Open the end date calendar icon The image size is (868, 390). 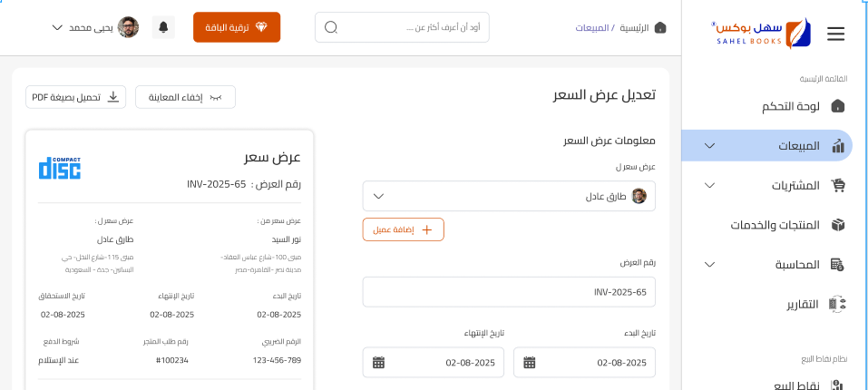click(378, 363)
